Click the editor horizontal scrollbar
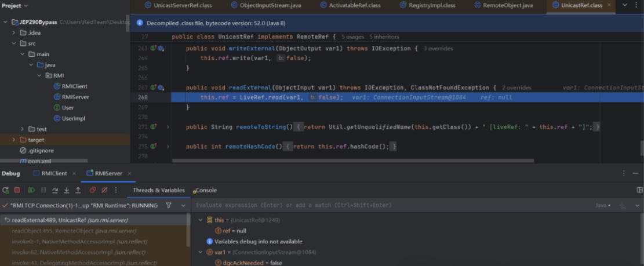644x266 pixels. click(353, 161)
